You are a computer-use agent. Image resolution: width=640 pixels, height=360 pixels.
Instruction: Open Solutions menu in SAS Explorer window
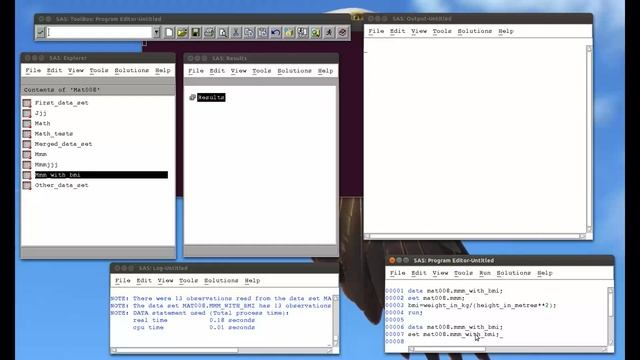[131, 70]
